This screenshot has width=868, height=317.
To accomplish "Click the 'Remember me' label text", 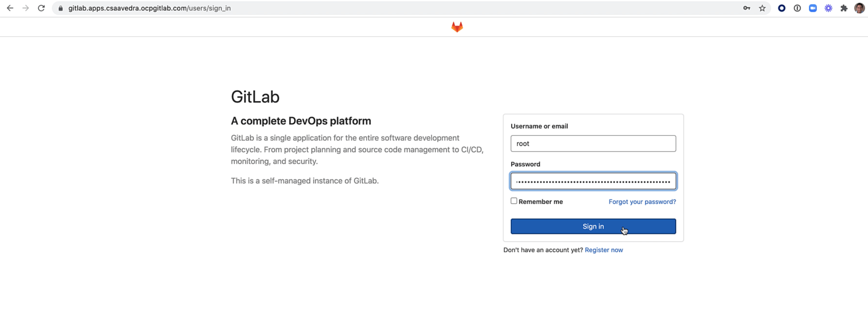I will pyautogui.click(x=540, y=202).
